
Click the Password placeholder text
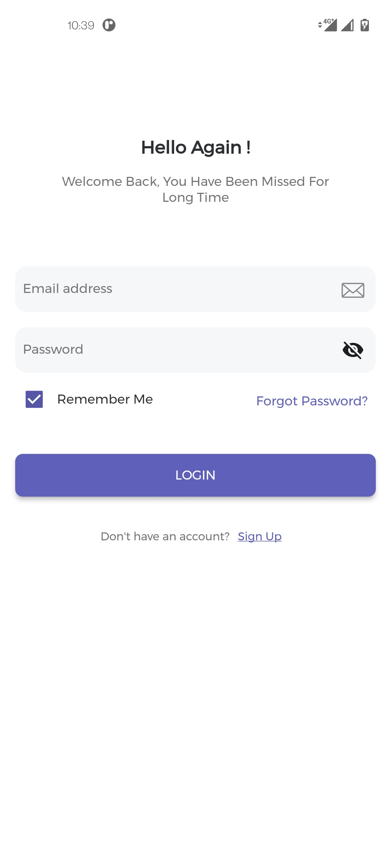[x=53, y=349]
